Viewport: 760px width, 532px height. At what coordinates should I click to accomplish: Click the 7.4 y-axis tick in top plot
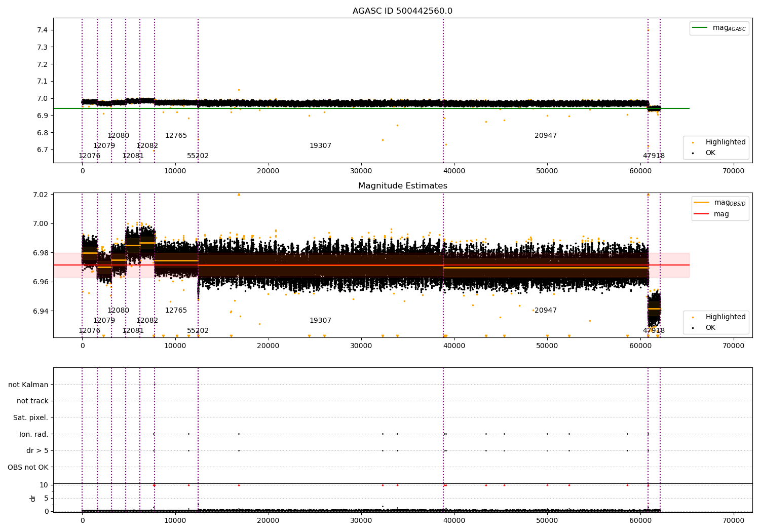43,30
